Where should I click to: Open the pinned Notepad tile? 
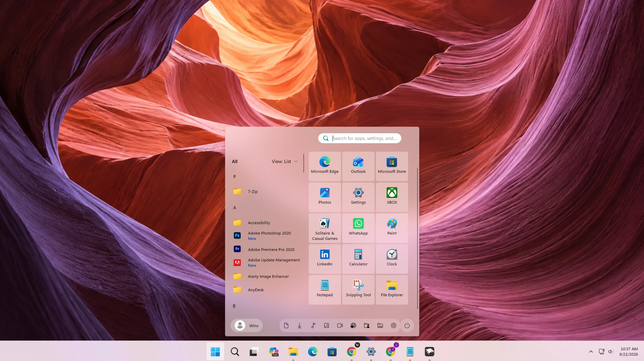(x=325, y=290)
